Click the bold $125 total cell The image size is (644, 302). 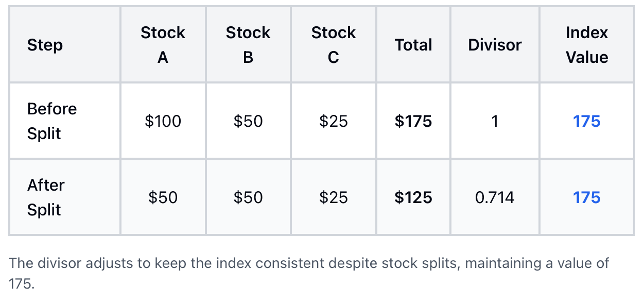coord(413,197)
